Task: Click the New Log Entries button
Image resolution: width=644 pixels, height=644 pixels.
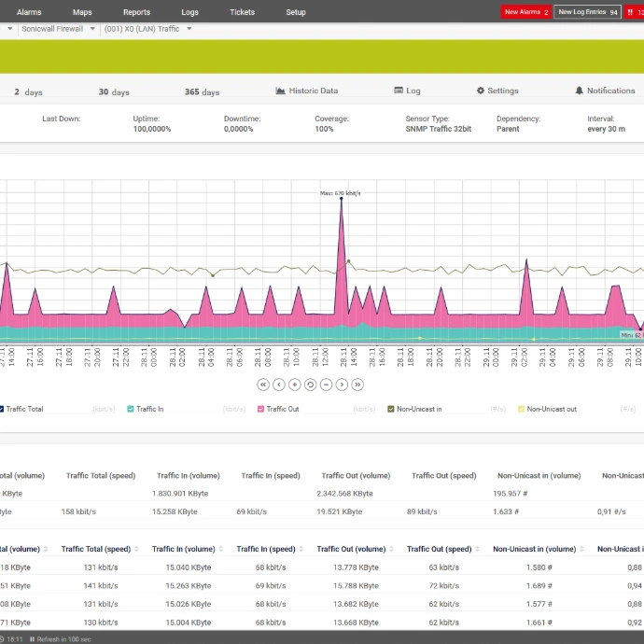Action: point(587,12)
